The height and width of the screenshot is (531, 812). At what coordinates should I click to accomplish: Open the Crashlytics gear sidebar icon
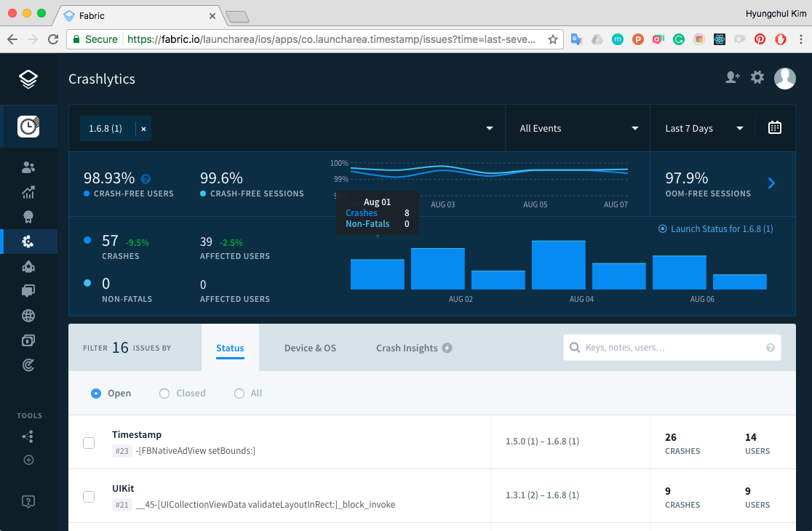tap(28, 241)
